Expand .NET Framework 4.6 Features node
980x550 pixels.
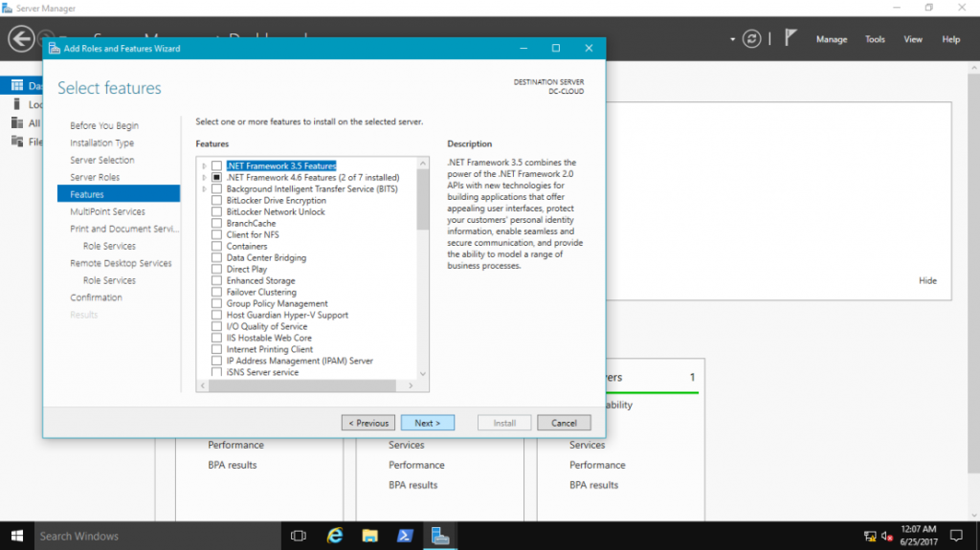204,178
